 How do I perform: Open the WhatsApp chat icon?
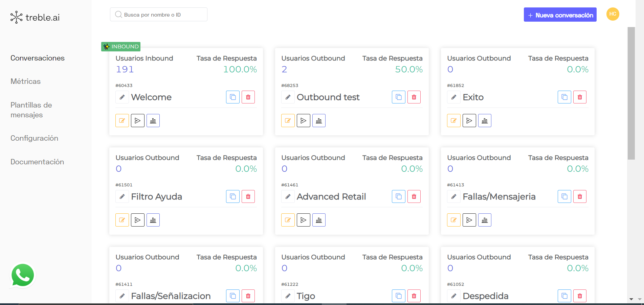[x=23, y=275]
